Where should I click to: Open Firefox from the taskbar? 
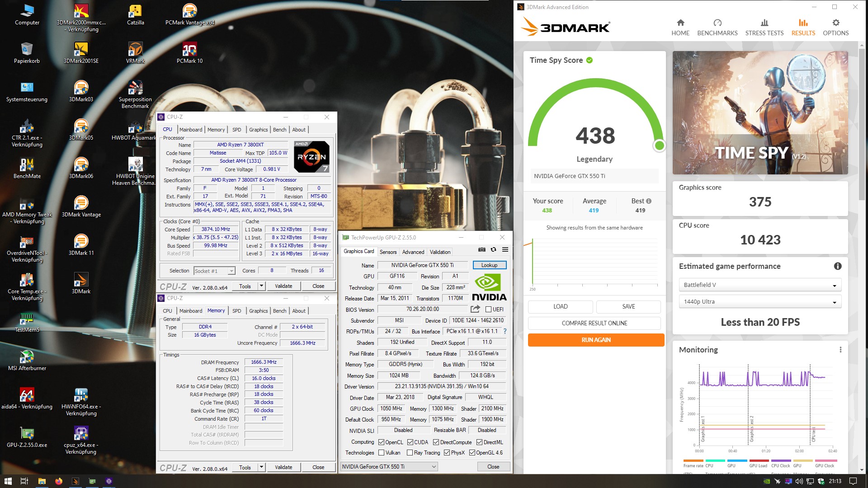[58, 481]
